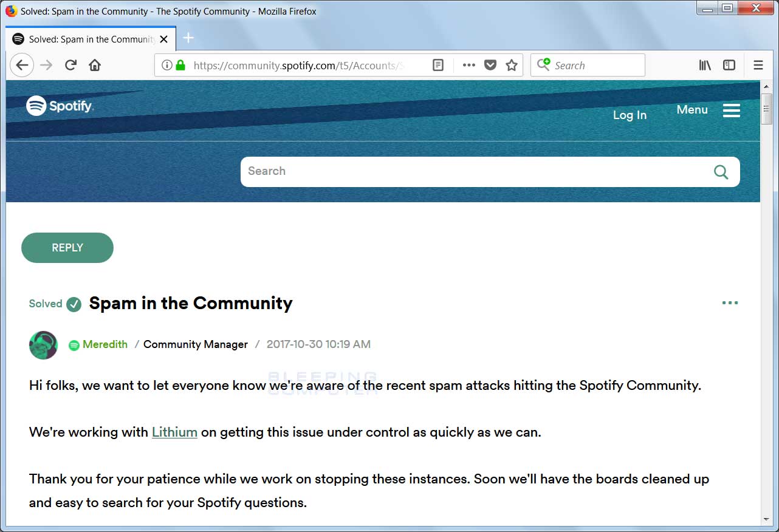Open Meredith's profile avatar

pyautogui.click(x=43, y=345)
